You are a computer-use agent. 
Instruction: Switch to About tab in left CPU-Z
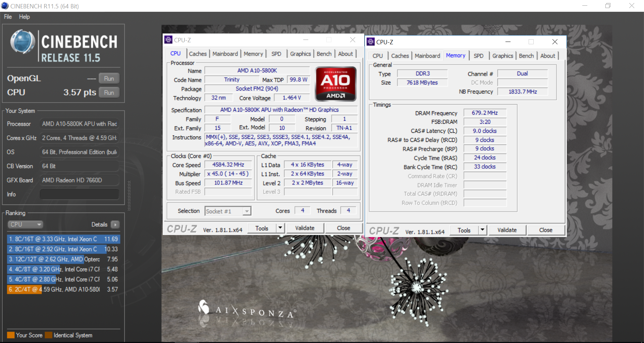tap(345, 54)
